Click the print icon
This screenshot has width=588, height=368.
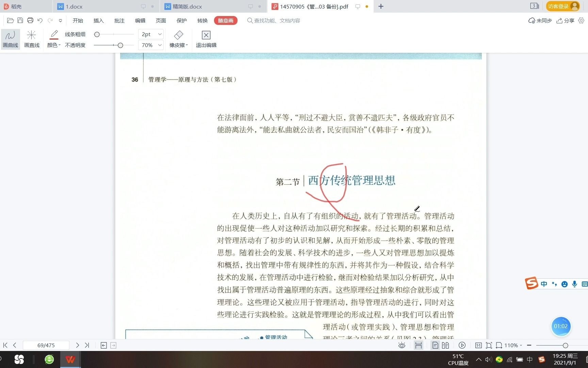coord(30,20)
